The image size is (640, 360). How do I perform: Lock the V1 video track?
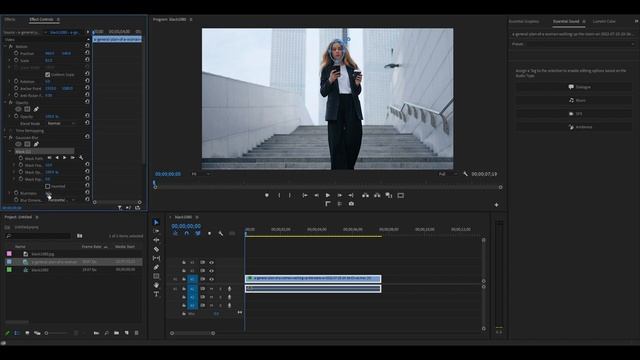click(x=184, y=280)
